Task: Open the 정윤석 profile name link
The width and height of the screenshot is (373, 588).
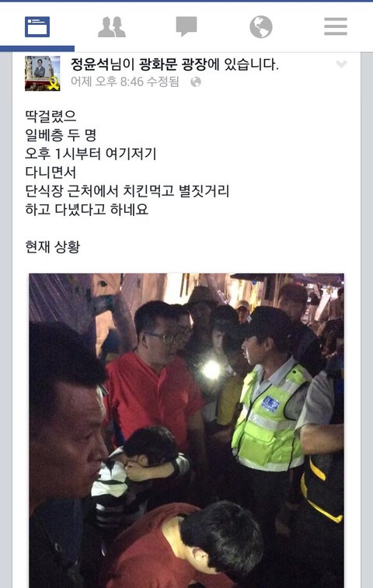Action: (89, 64)
